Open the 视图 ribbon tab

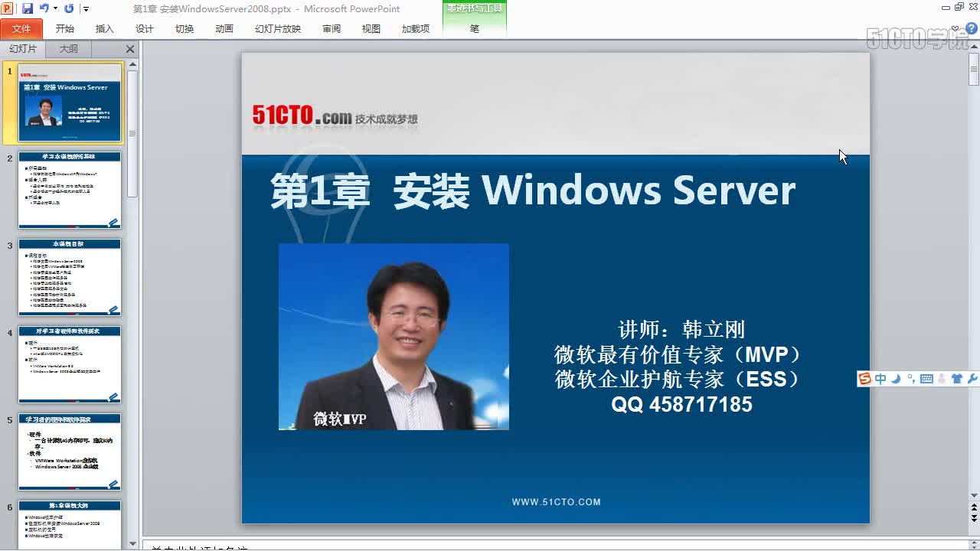click(371, 29)
